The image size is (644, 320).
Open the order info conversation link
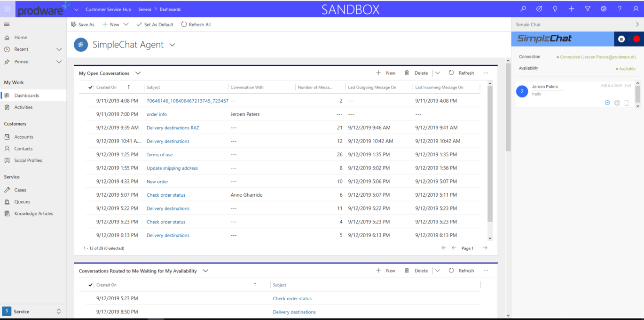click(157, 114)
